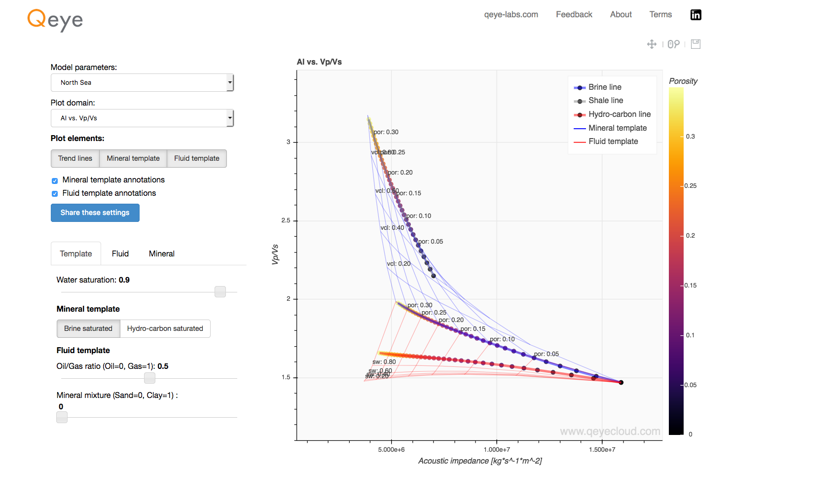This screenshot has height=504, width=840.
Task: Select the pan tool icon above the chart
Action: pyautogui.click(x=652, y=44)
